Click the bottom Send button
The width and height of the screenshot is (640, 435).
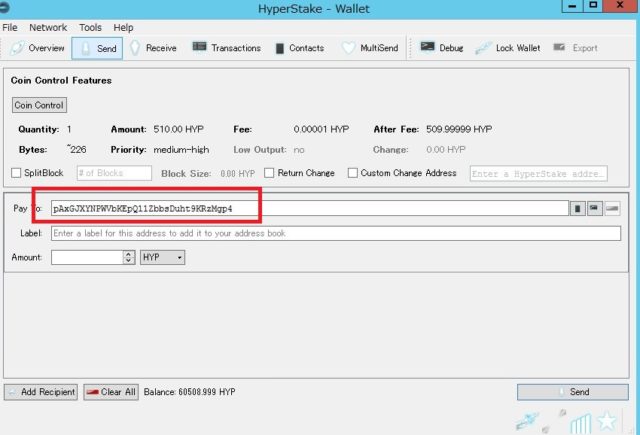[573, 392]
